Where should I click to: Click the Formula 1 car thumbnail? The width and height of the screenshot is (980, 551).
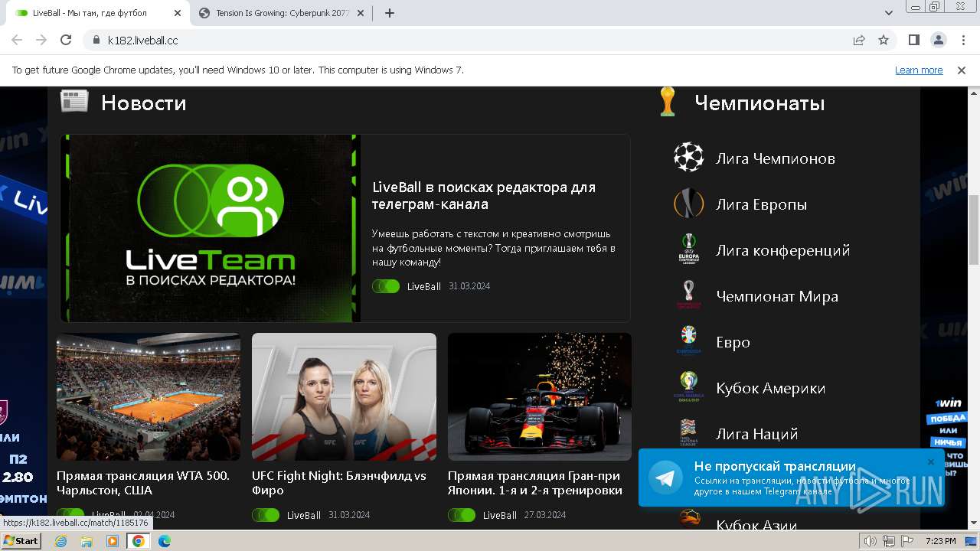540,396
